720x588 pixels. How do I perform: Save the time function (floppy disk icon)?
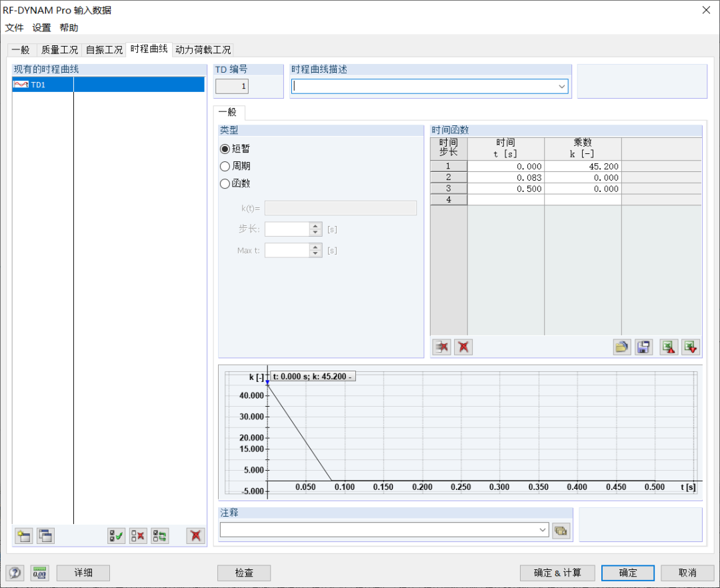[644, 347]
